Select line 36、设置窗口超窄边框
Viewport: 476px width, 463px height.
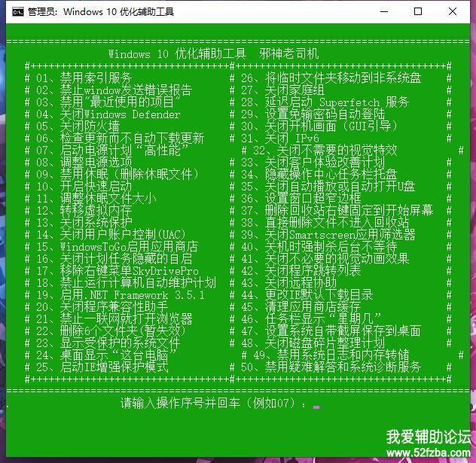pyautogui.click(x=301, y=199)
